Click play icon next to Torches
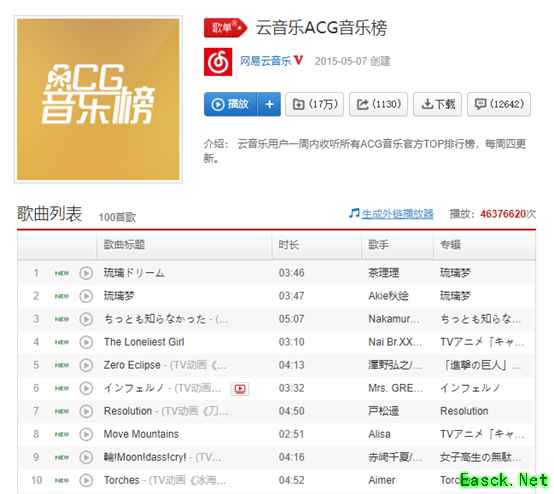This screenshot has height=494, width=554. pyautogui.click(x=86, y=480)
